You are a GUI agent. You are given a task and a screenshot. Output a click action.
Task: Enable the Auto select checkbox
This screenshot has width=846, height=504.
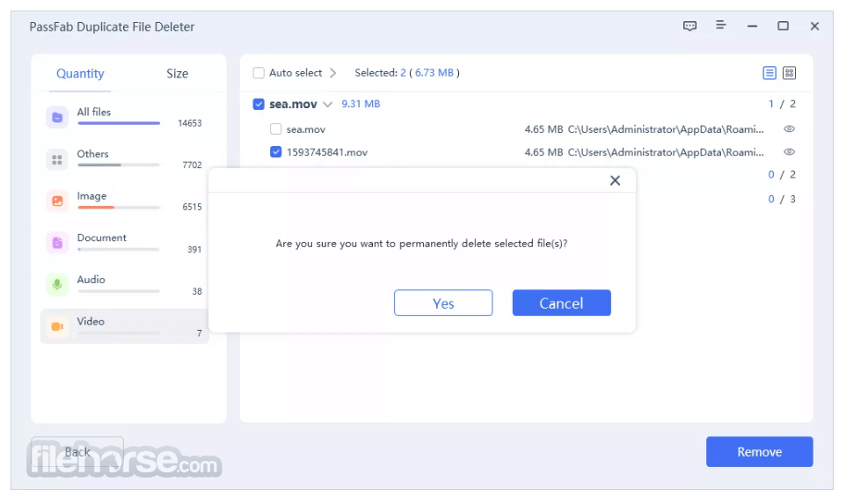point(259,73)
